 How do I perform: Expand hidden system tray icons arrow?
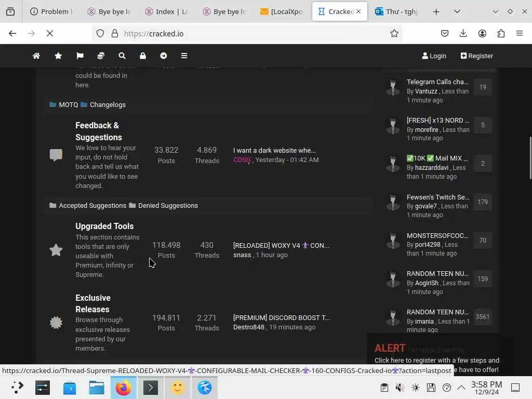[x=461, y=388]
